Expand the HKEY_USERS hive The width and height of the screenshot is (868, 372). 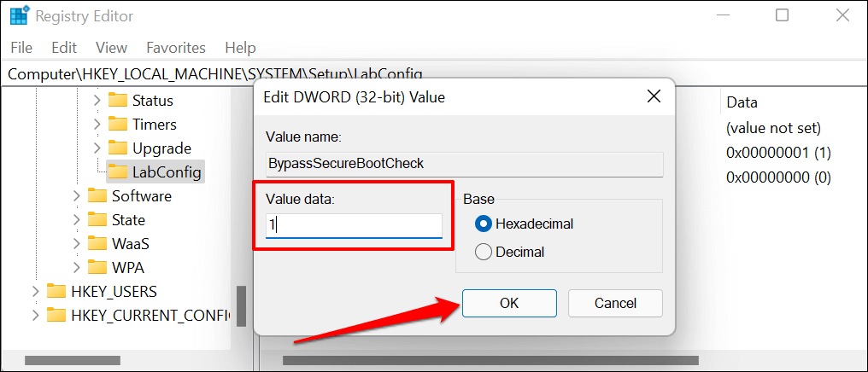(35, 292)
